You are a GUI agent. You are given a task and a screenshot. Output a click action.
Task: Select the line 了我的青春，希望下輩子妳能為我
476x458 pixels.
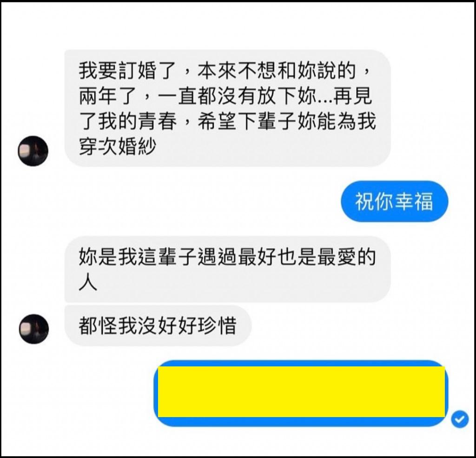227,121
